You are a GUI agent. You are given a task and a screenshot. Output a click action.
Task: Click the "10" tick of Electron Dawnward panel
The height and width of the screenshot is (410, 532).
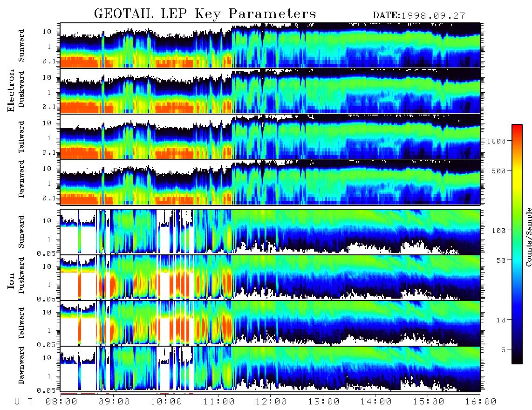47,169
